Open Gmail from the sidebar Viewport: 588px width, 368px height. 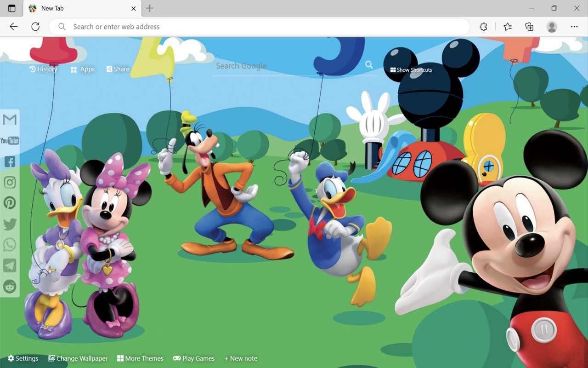click(x=10, y=120)
